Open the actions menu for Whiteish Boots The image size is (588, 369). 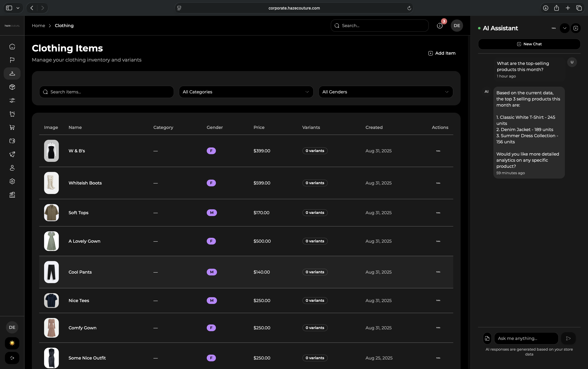point(438,183)
